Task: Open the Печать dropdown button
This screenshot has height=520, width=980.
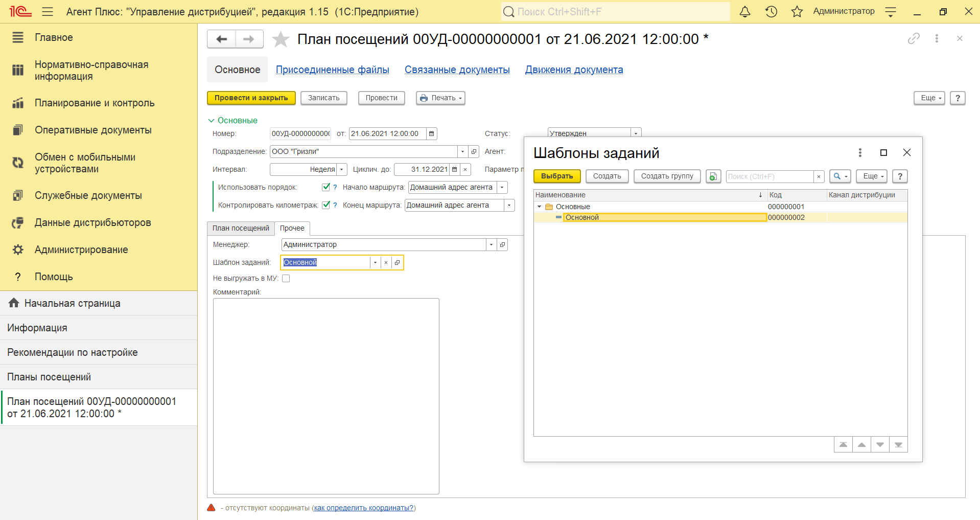Action: pos(440,98)
